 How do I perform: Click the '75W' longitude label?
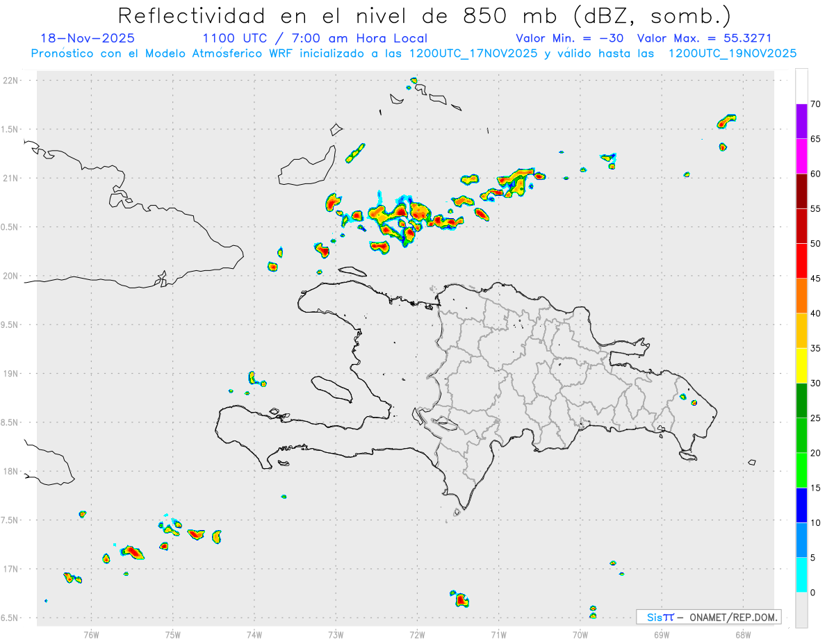(x=172, y=634)
